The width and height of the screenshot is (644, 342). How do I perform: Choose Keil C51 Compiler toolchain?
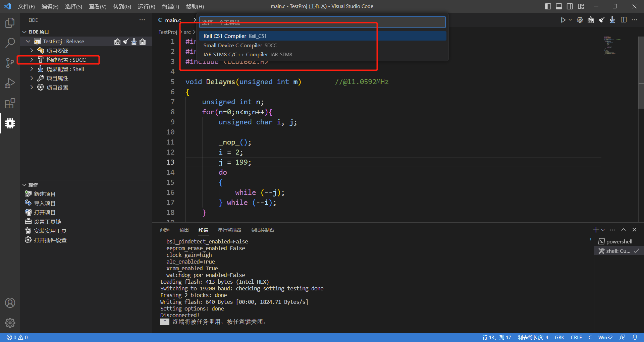coord(323,36)
